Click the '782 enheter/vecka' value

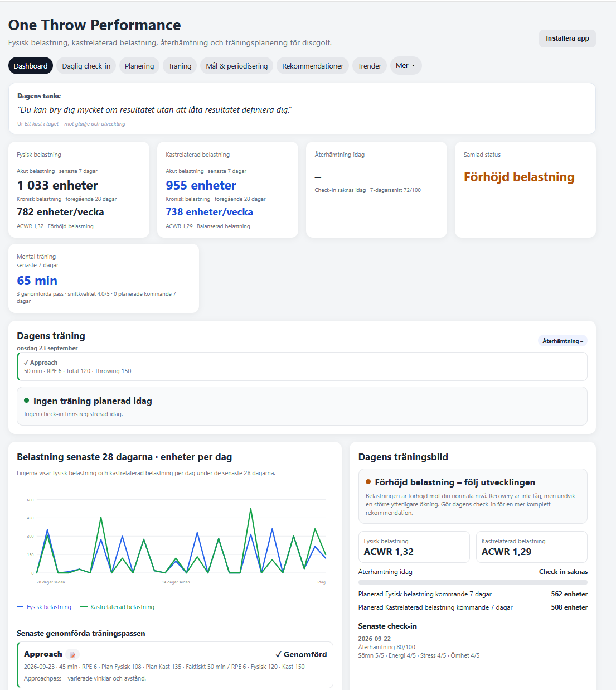tap(60, 212)
